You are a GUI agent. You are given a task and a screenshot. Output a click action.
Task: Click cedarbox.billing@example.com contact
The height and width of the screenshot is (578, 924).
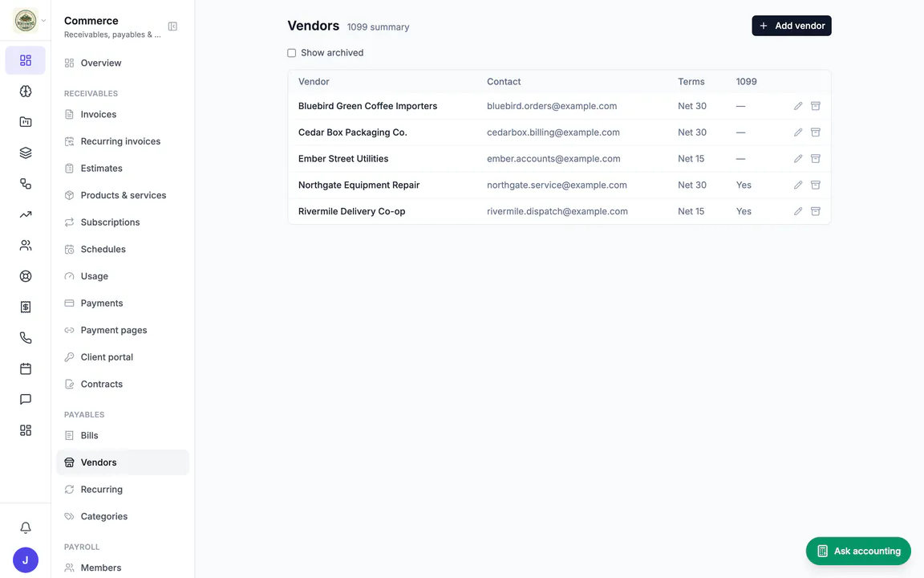click(x=553, y=132)
